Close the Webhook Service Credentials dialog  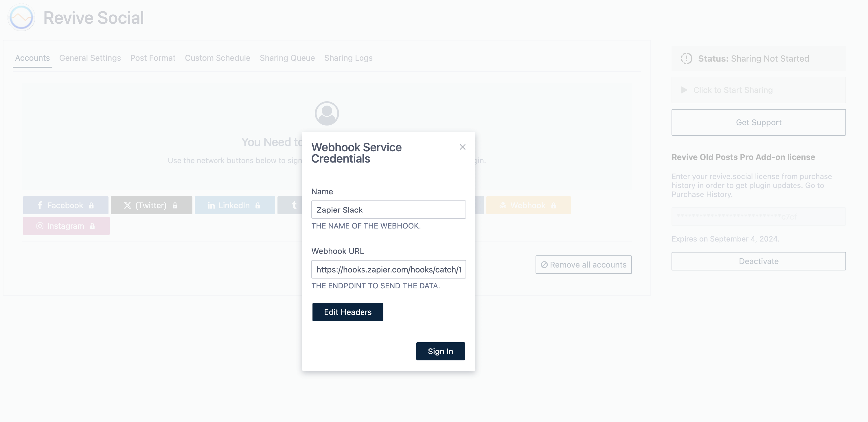(462, 147)
